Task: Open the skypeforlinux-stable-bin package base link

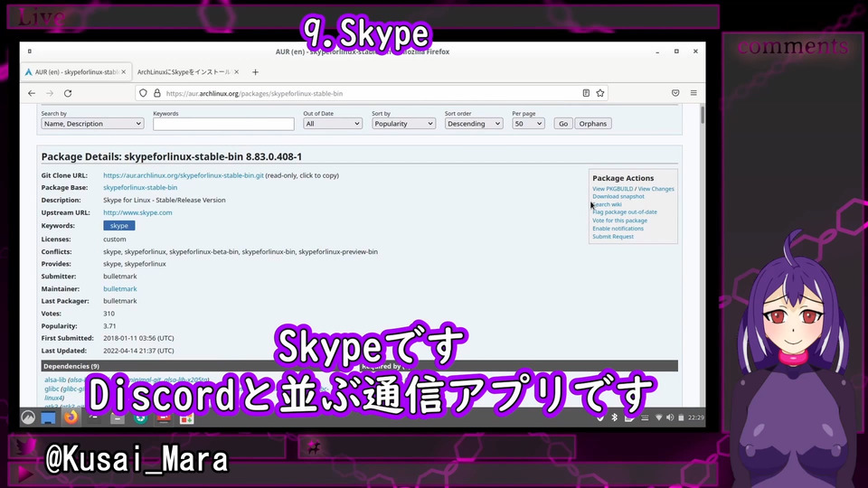Action: [140, 188]
